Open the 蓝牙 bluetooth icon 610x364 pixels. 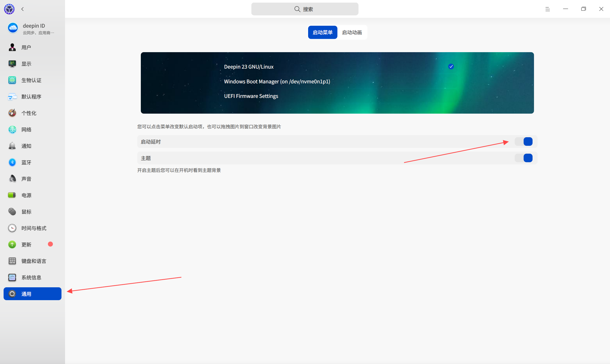12,162
